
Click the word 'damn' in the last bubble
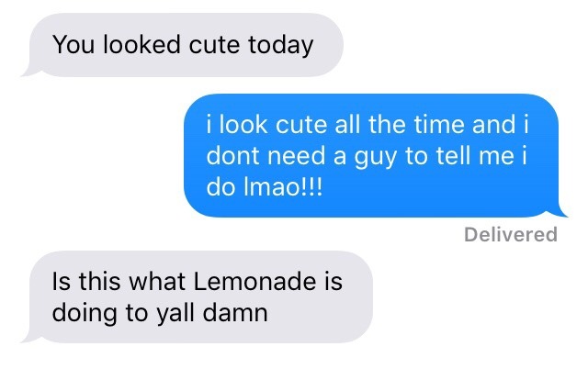235,312
